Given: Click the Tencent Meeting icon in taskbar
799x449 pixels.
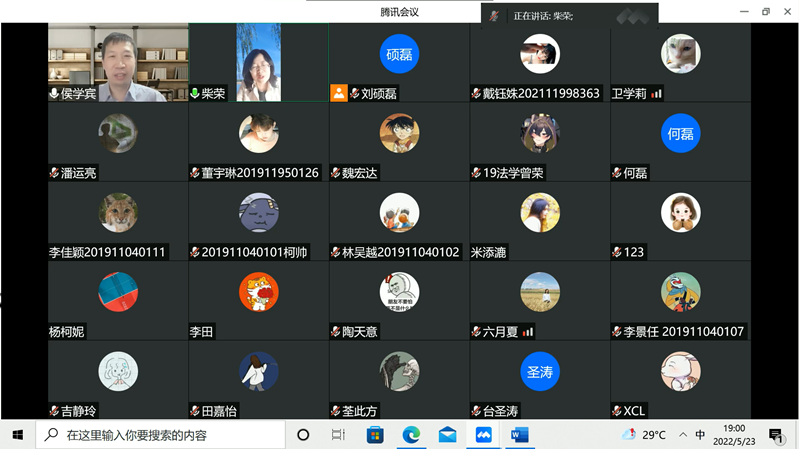Looking at the screenshot, I should point(483,435).
